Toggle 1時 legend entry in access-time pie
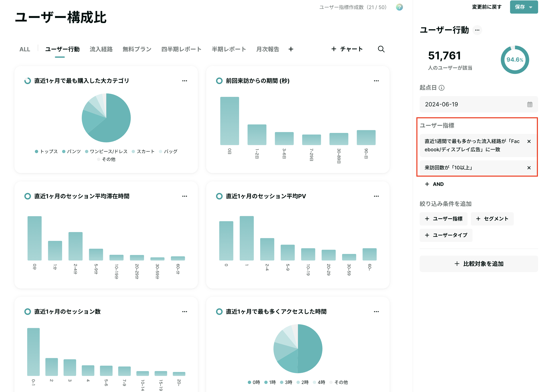 [x=270, y=382]
